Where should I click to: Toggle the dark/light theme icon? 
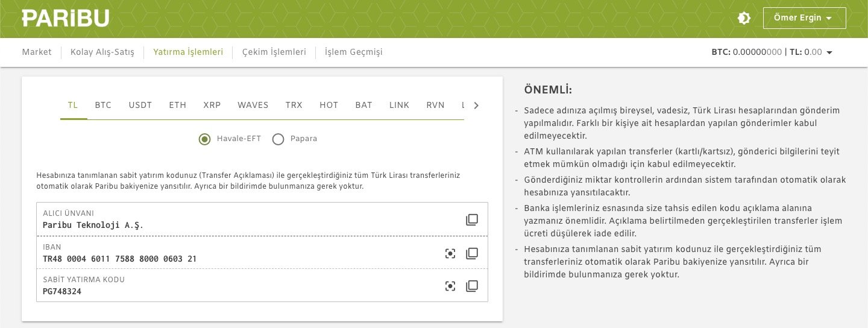[744, 18]
